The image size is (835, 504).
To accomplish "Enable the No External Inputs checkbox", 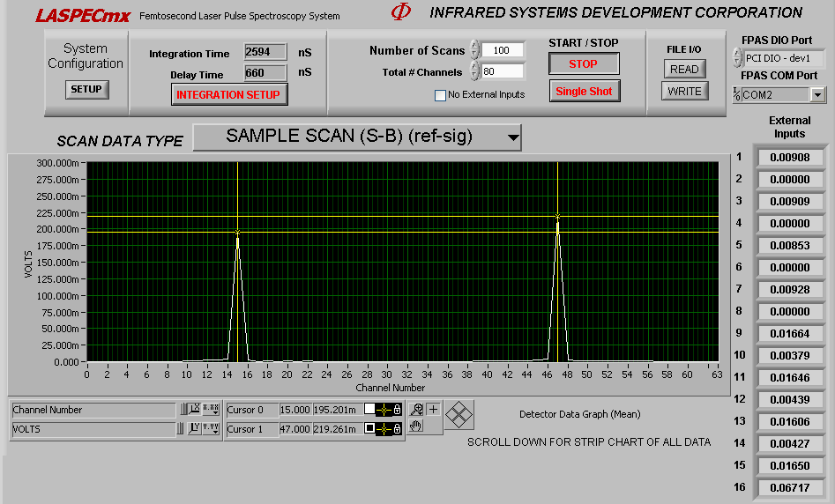I will pos(441,95).
